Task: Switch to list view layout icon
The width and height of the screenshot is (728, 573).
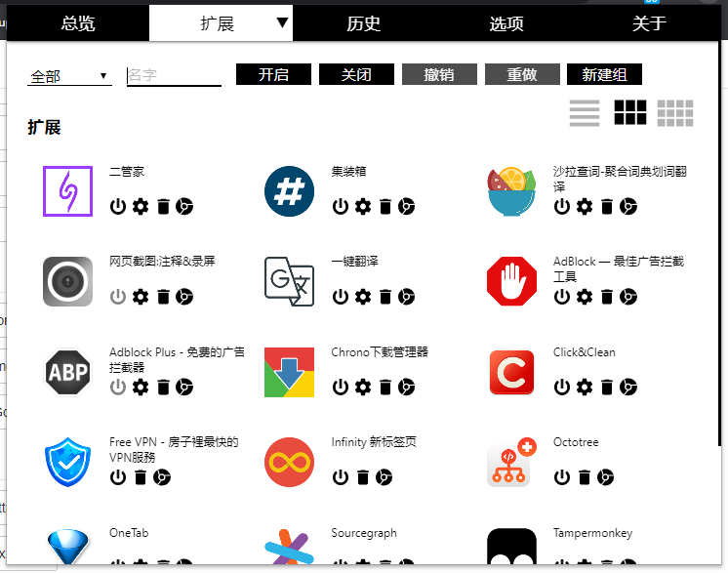Action: [585, 113]
